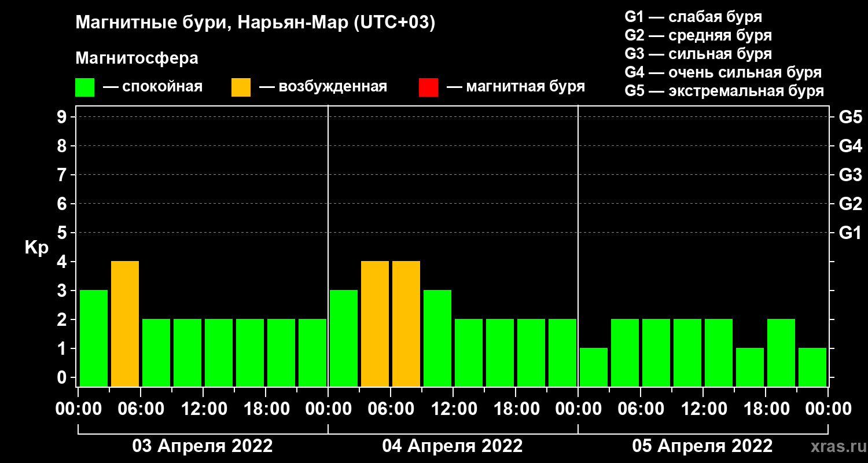Click the 'G5 — экстремальная буря' legend line

coord(724,91)
